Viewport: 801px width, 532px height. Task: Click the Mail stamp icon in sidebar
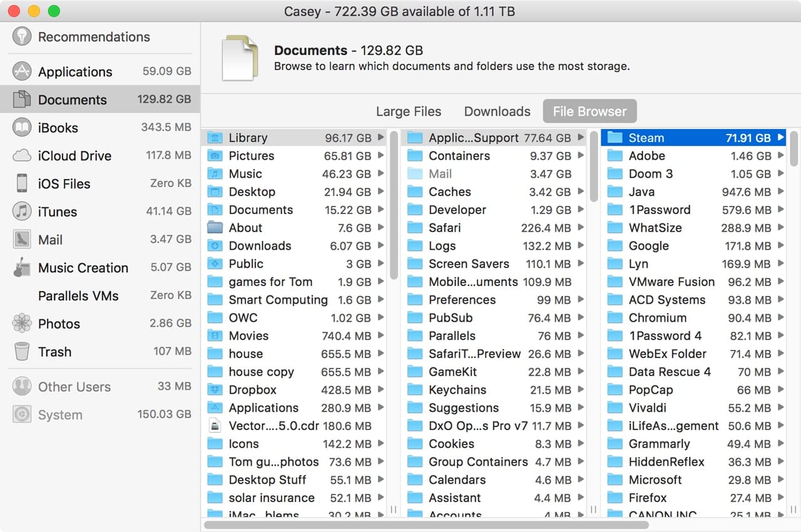(x=21, y=240)
